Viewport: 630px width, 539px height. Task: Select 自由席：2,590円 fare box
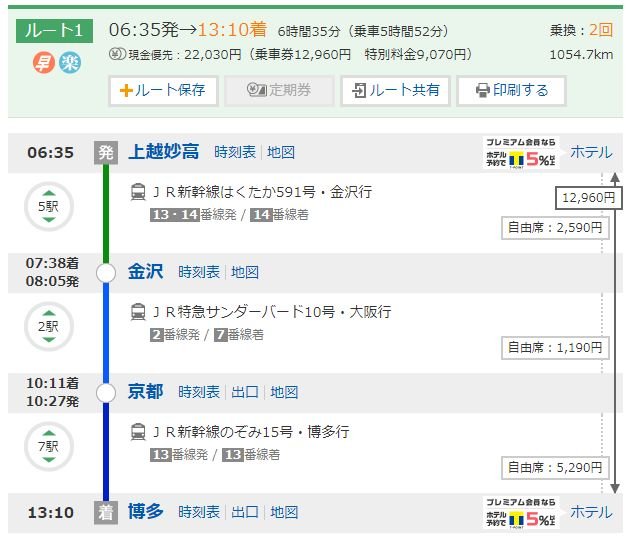(x=555, y=228)
